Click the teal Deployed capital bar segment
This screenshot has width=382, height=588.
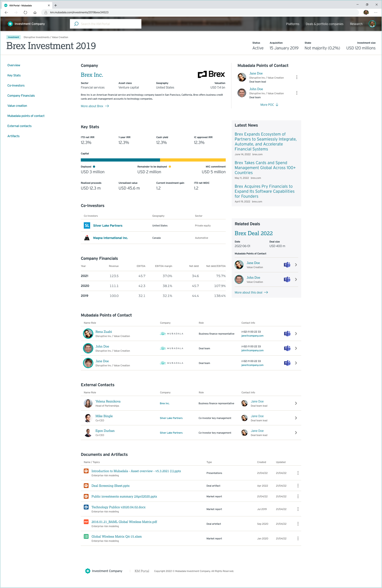[120, 160]
